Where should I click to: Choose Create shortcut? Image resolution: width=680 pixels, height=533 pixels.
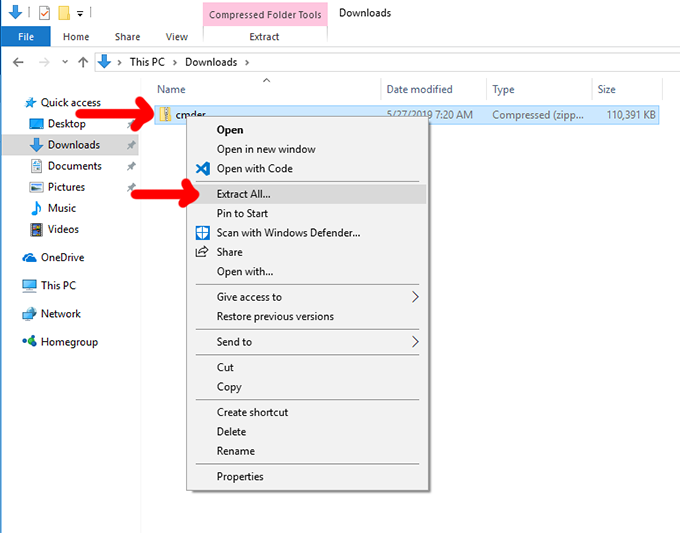pyautogui.click(x=308, y=412)
